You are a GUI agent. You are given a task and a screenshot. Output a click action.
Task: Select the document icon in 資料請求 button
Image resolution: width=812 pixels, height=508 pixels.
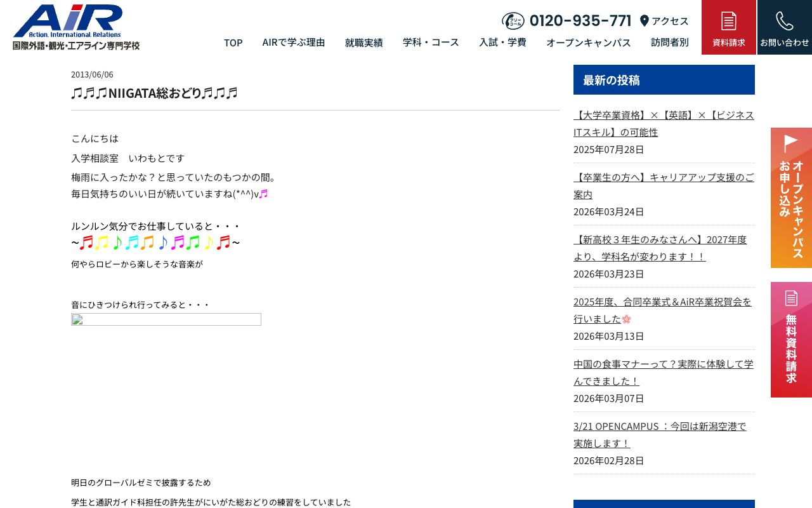pyautogui.click(x=728, y=20)
